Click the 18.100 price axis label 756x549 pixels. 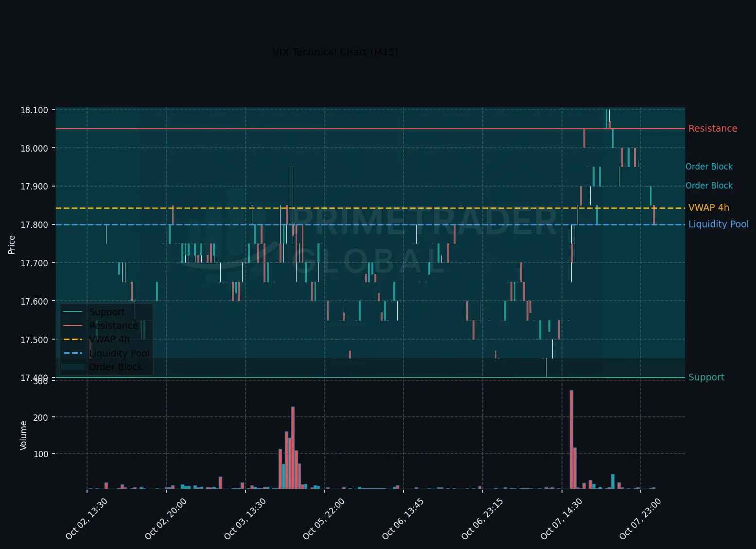pos(34,110)
